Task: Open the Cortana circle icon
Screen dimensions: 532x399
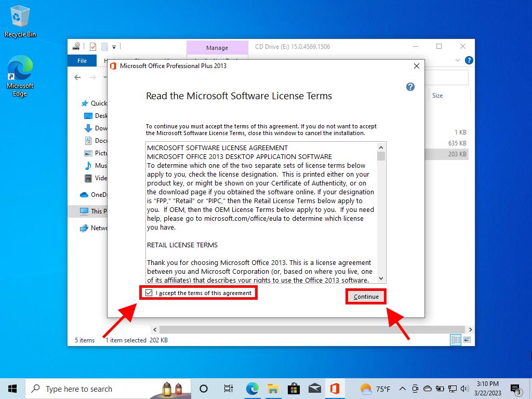Action: click(204, 389)
